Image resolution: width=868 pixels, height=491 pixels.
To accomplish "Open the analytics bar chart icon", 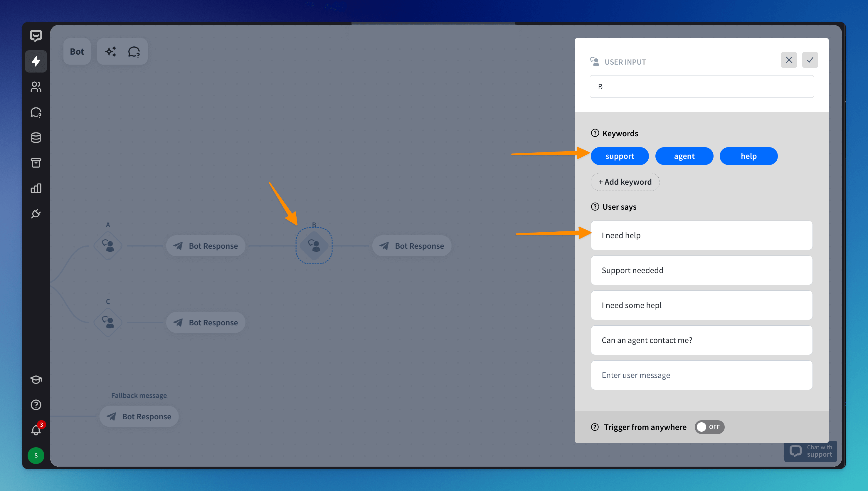I will tap(36, 188).
